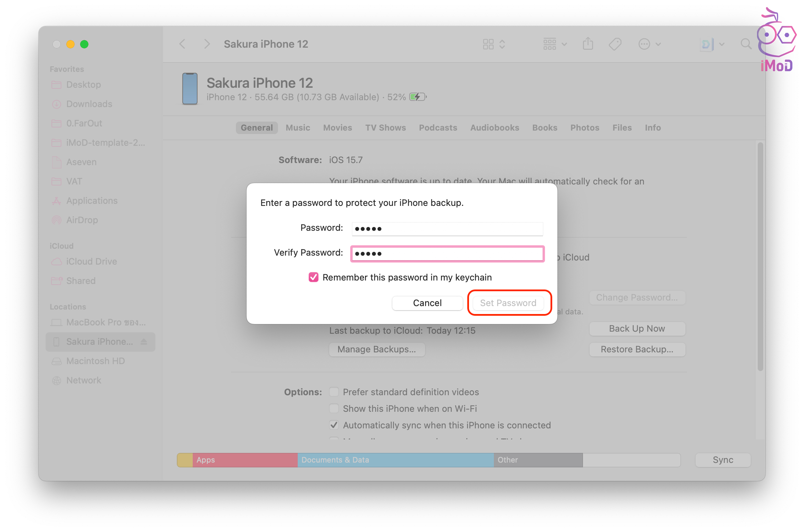
Task: Switch to the Music tab
Action: tap(298, 127)
